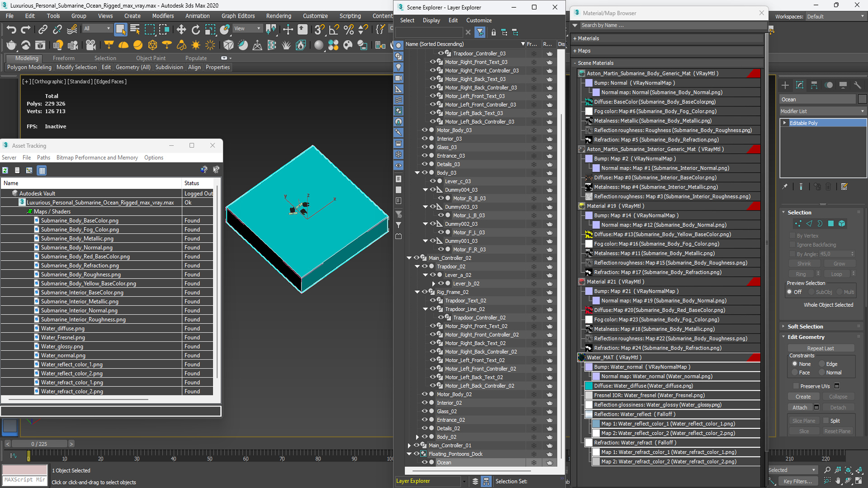Image resolution: width=868 pixels, height=488 pixels.
Task: Click the Key Filters button
Action: pyautogui.click(x=797, y=481)
